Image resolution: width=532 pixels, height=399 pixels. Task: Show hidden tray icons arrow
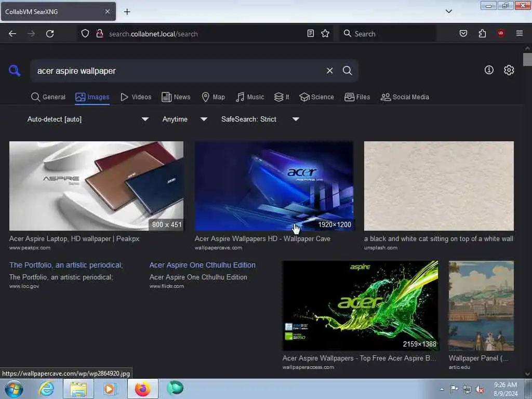click(x=442, y=389)
